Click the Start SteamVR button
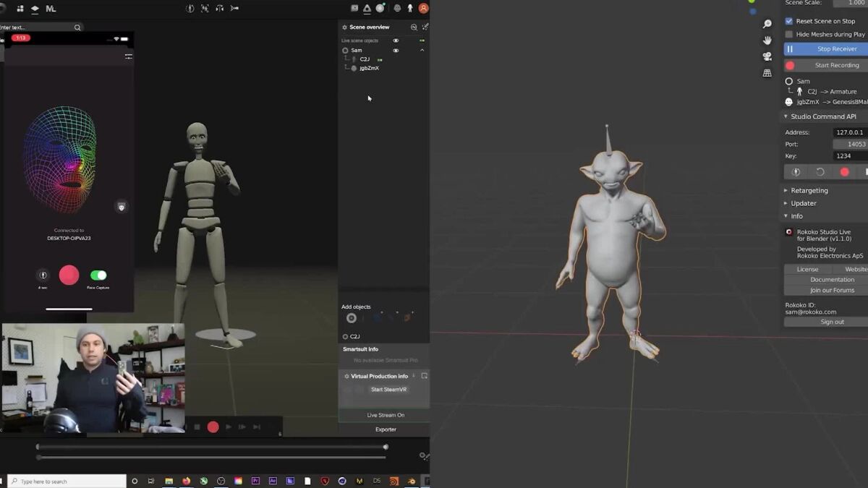Image resolution: width=868 pixels, height=488 pixels. [x=388, y=390]
